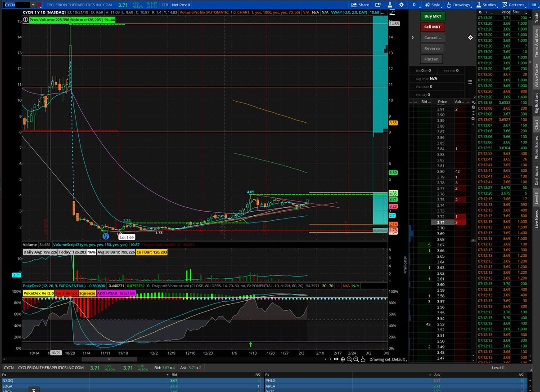The width and height of the screenshot is (540, 392).
Task: Click the 3.80 price row in ladder
Action: tap(443, 171)
